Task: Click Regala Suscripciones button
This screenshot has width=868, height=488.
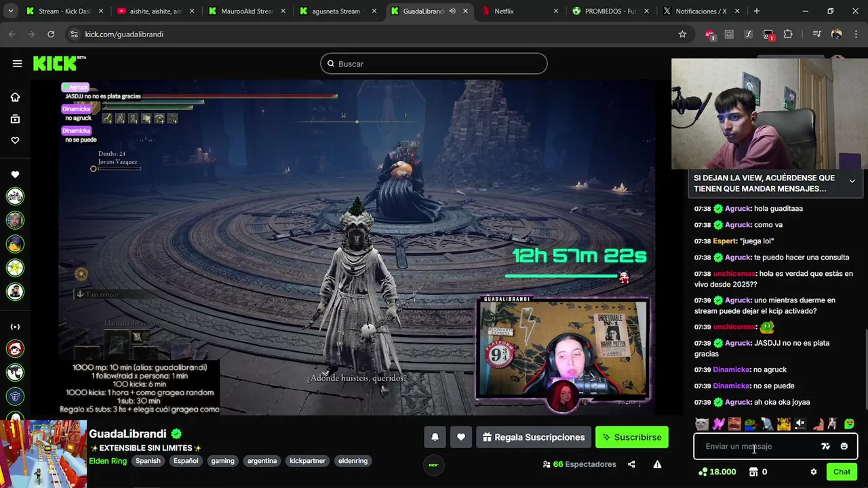Action: pyautogui.click(x=533, y=437)
